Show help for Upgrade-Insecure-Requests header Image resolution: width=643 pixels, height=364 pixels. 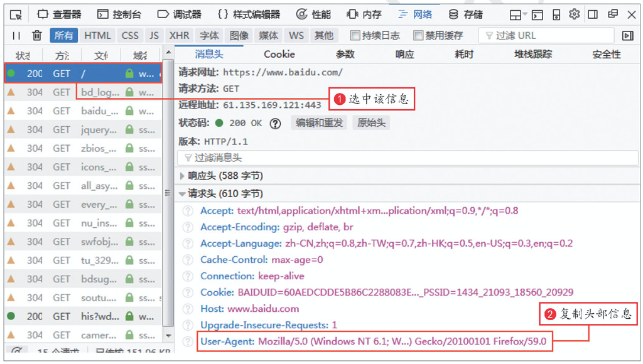click(188, 326)
